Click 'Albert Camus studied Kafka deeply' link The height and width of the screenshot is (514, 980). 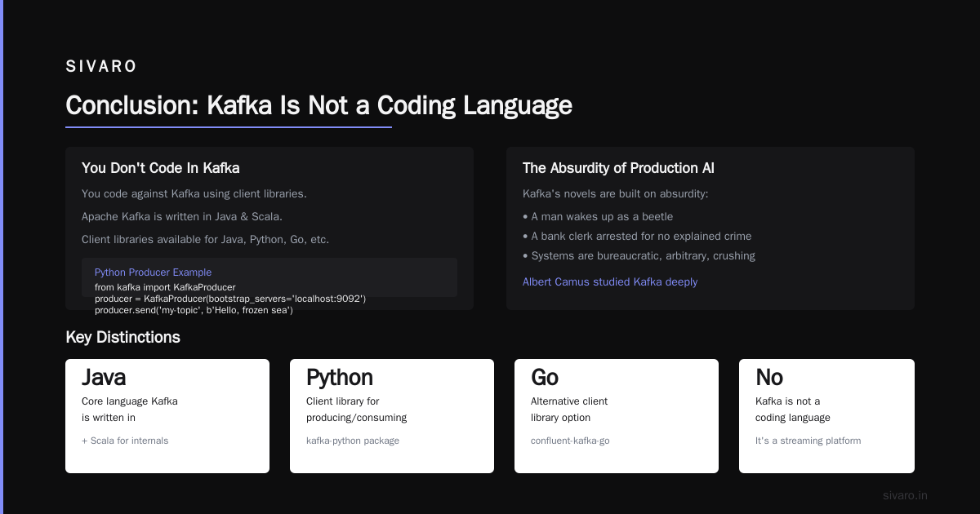[610, 281]
